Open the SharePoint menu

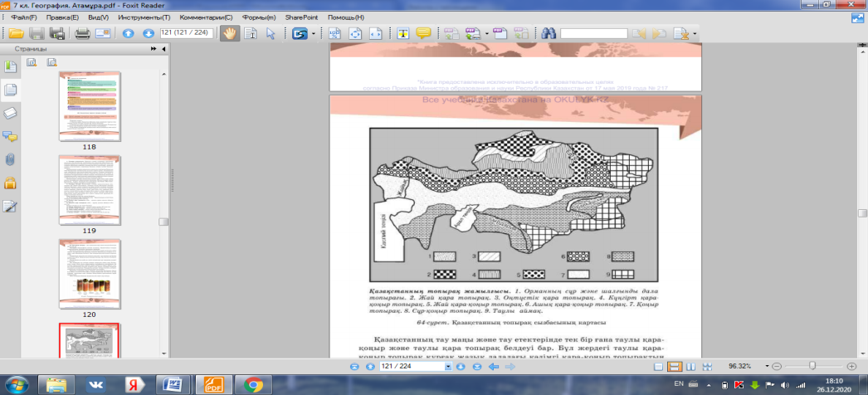coord(302,17)
